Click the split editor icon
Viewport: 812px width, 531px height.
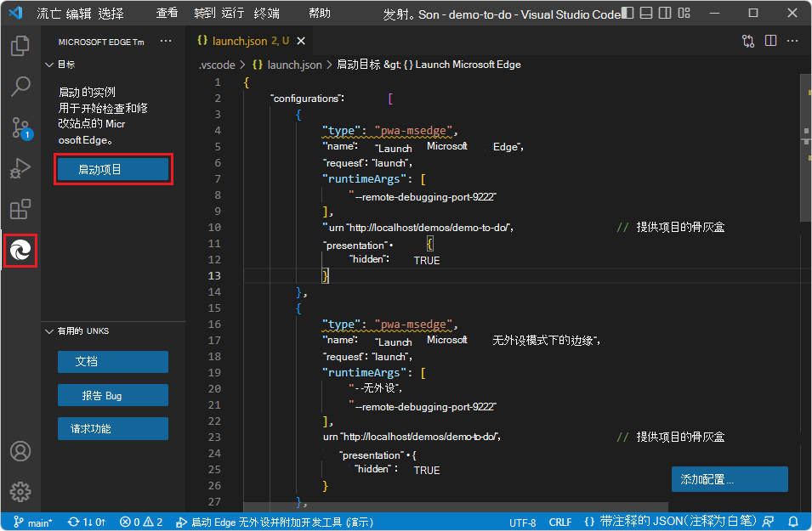point(771,41)
